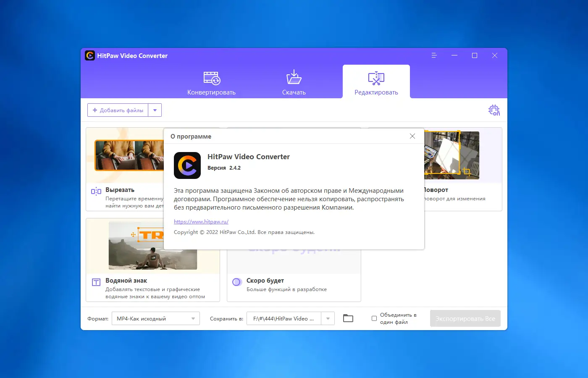Click the Больше функций в разработке text
Viewport: 588px width, 378px height.
point(286,289)
